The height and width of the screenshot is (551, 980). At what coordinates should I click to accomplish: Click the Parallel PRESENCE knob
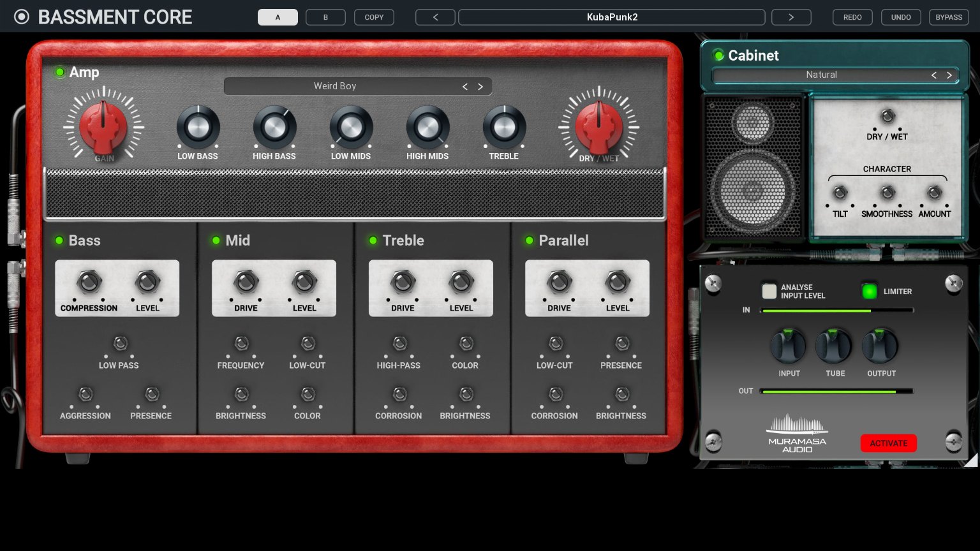(622, 344)
